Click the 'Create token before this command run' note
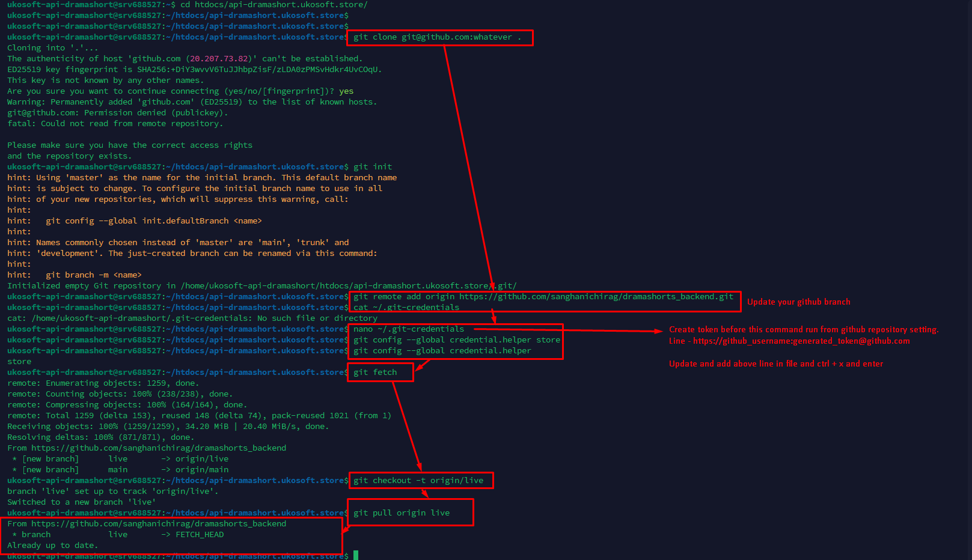 pyautogui.click(x=804, y=330)
